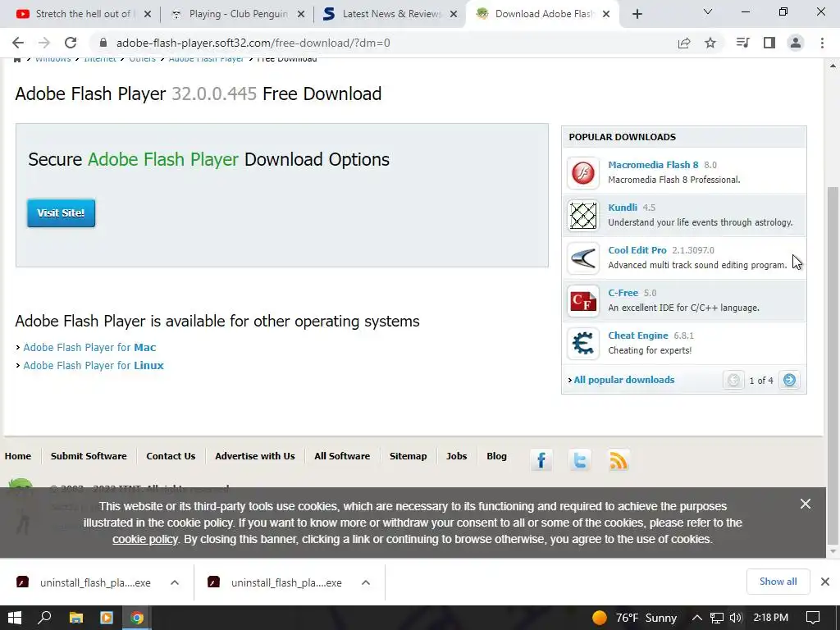Open tab search dropdown chevron
This screenshot has width=840, height=630.
708,11
